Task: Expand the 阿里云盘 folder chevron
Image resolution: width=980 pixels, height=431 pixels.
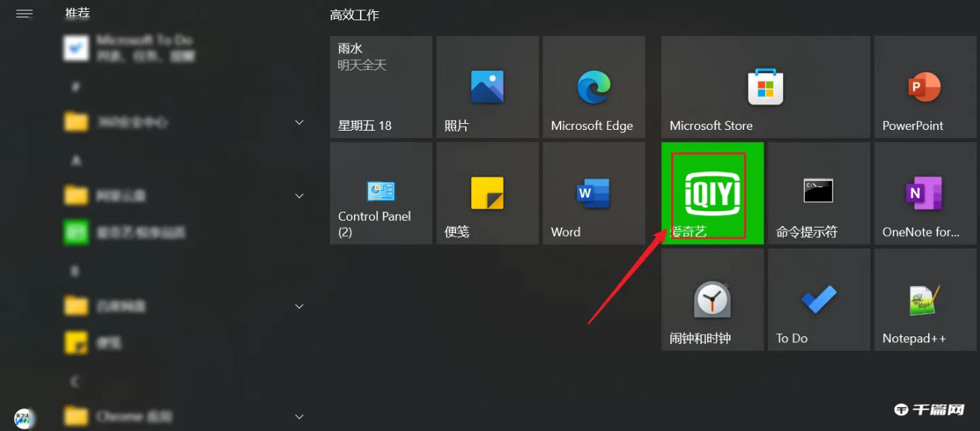Action: click(x=299, y=195)
